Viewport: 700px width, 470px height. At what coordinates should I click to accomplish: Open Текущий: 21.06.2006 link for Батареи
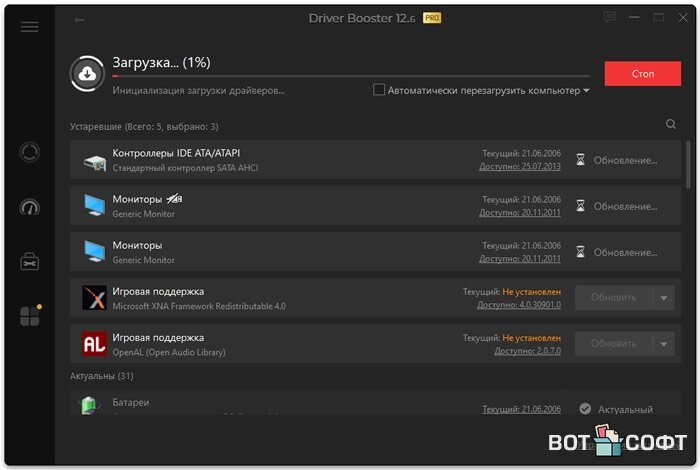521,409
